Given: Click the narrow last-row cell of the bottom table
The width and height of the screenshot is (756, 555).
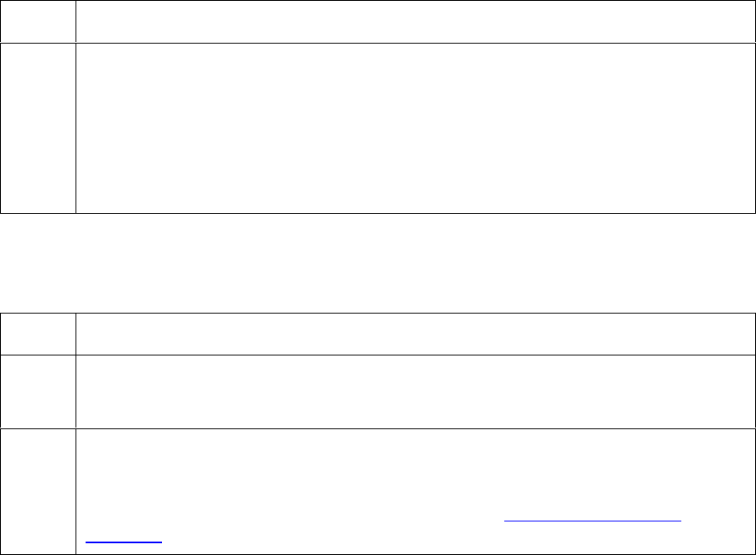Looking at the screenshot, I should pos(38,491).
